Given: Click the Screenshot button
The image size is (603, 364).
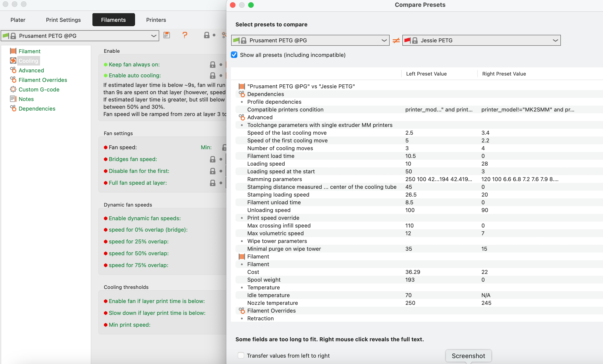Looking at the screenshot, I should (x=468, y=356).
